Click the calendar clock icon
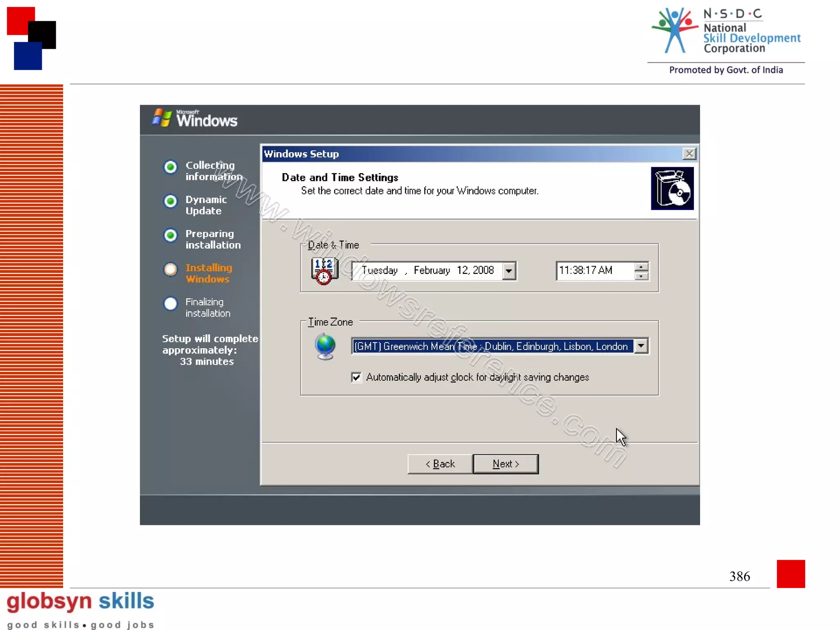 coord(324,271)
